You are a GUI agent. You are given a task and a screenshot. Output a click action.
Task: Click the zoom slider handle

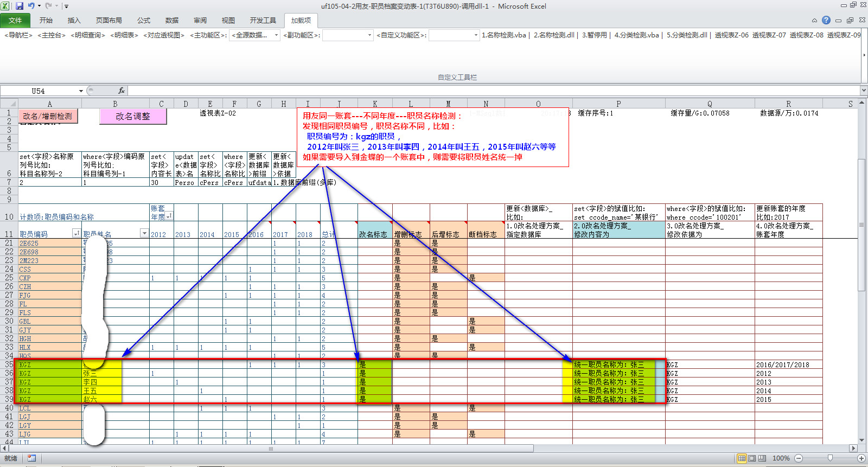[830, 458]
